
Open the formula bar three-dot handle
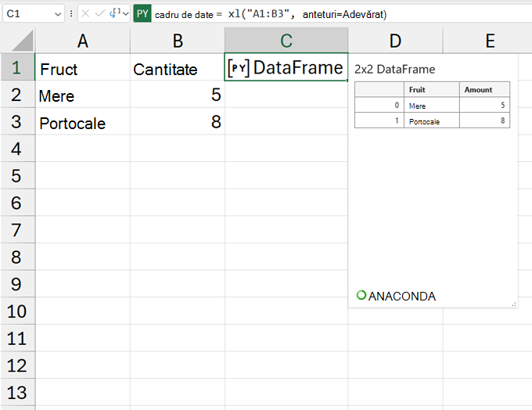(71, 13)
